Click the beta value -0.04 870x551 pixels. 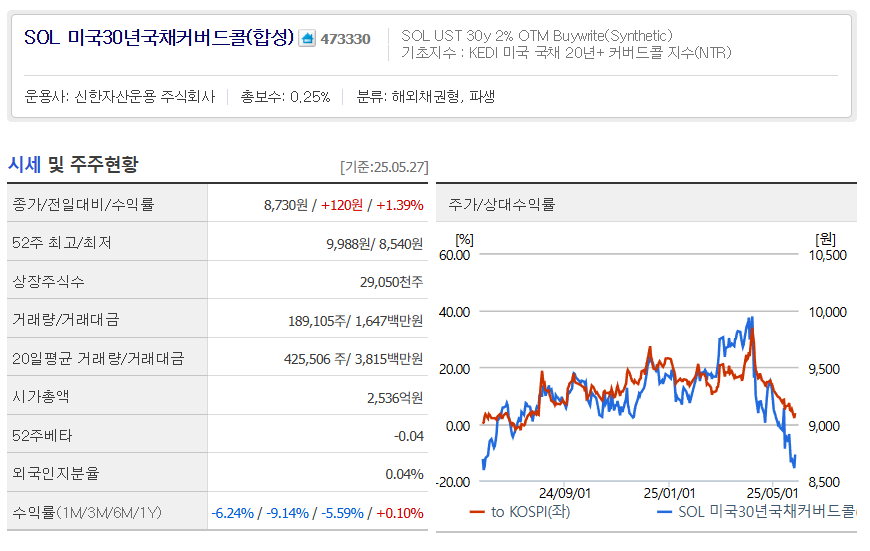pyautogui.click(x=409, y=436)
